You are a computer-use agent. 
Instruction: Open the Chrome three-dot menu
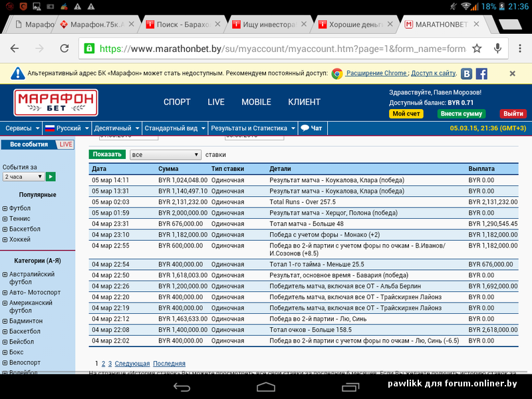click(x=520, y=49)
